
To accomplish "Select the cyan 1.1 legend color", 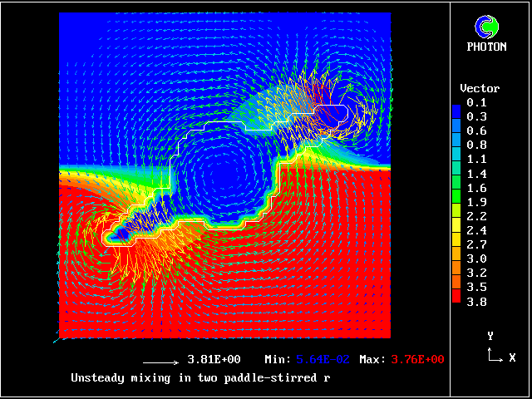I will (456, 160).
